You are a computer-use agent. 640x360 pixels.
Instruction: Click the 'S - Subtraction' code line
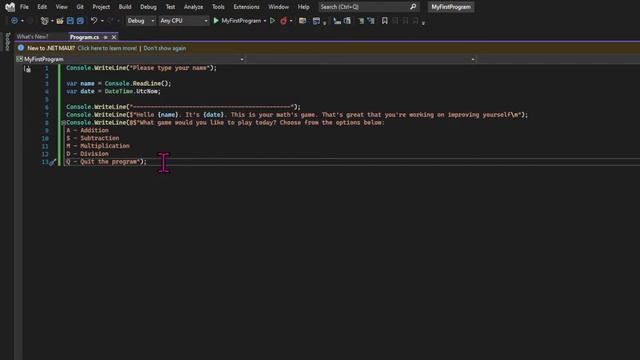93,138
